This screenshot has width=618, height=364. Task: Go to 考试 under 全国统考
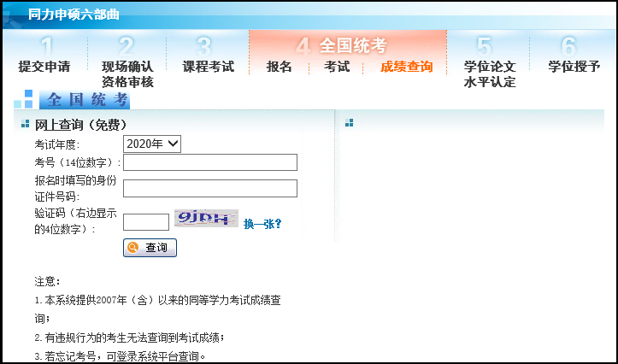point(337,67)
